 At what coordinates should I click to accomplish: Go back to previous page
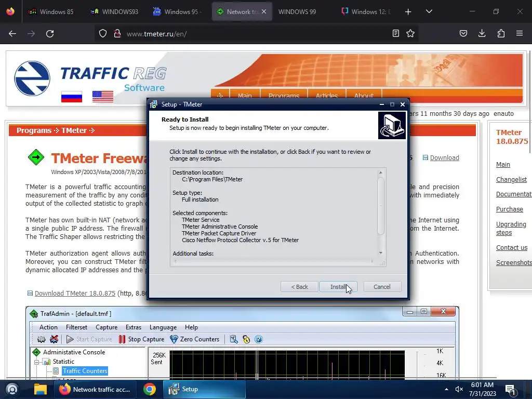pyautogui.click(x=12, y=34)
